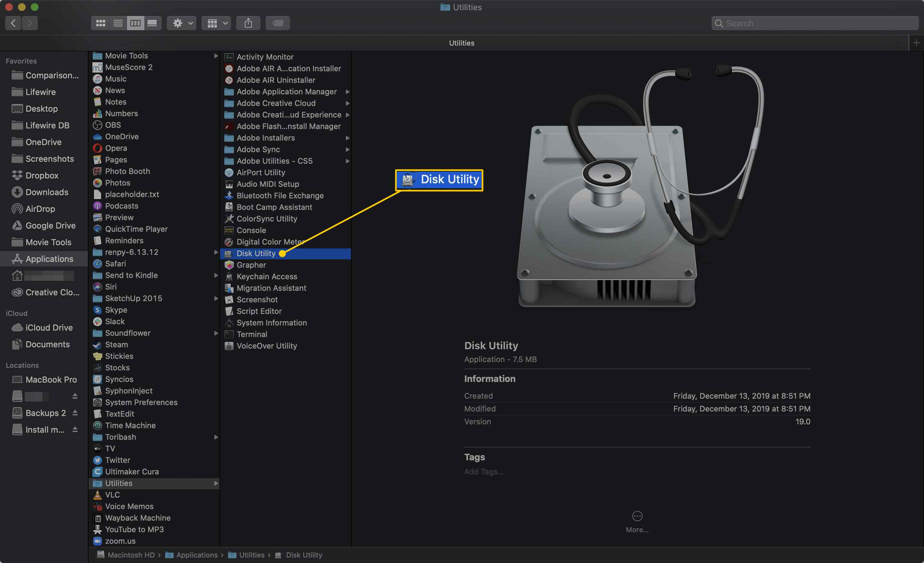The width and height of the screenshot is (924, 563).
Task: Go forward with the right arrow button
Action: [x=30, y=23]
